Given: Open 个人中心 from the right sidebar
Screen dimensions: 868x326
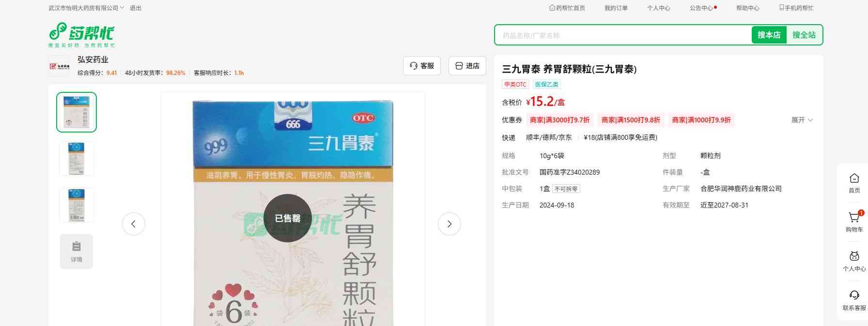Looking at the screenshot, I should 854,260.
